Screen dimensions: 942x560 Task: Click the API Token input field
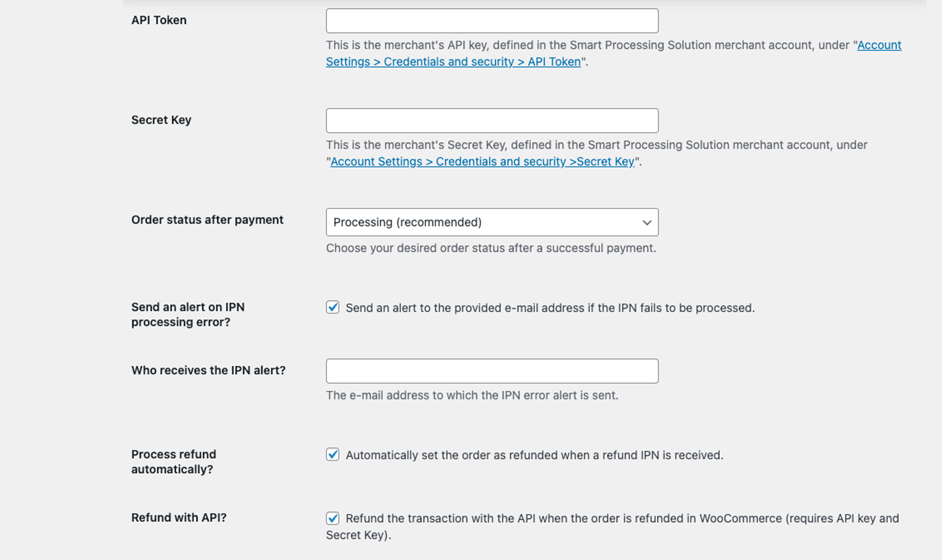tap(492, 21)
